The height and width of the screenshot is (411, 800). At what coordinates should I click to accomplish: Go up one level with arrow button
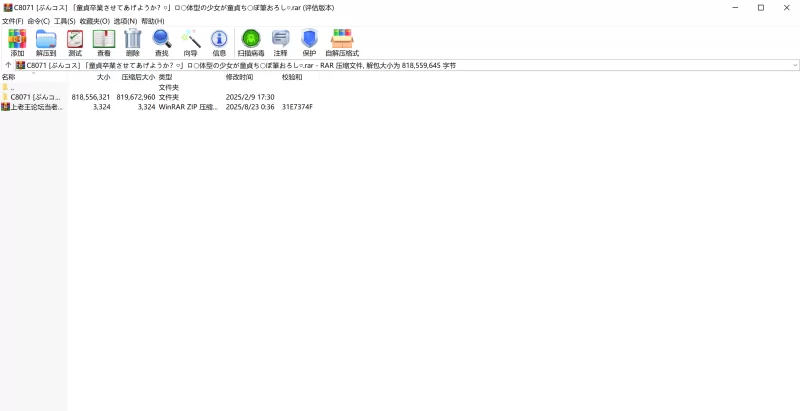[x=8, y=65]
